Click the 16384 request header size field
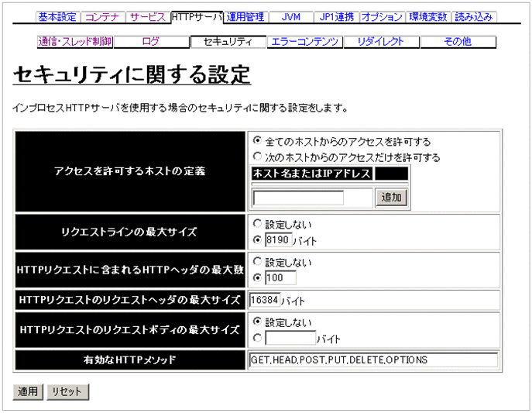This screenshot has height=413, width=532. click(x=265, y=300)
